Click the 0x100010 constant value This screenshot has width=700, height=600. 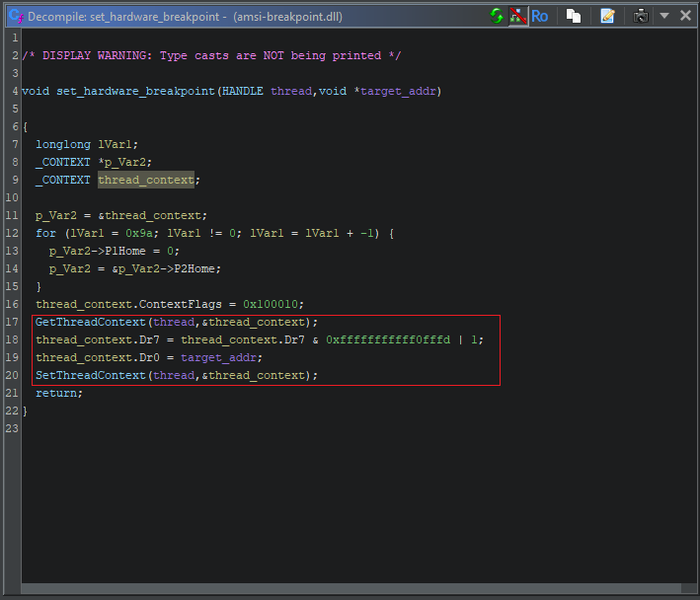pos(271,304)
